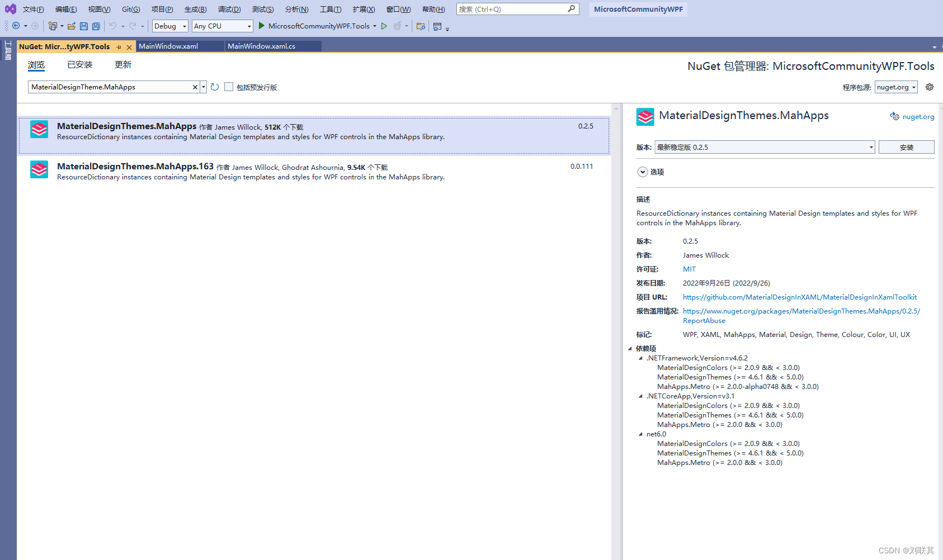Collapse the .NETFramework,Version=v4.6.2 dependency node
The image size is (943, 560).
641,358
